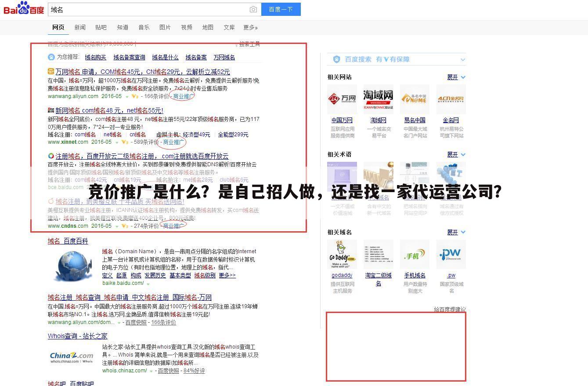This screenshot has width=588, height=386.
Task: Click 全能型299元 sublink
Action: [x=233, y=135]
